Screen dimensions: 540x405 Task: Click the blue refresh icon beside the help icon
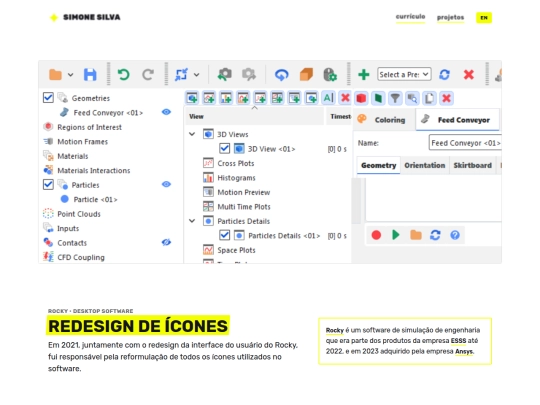point(435,235)
